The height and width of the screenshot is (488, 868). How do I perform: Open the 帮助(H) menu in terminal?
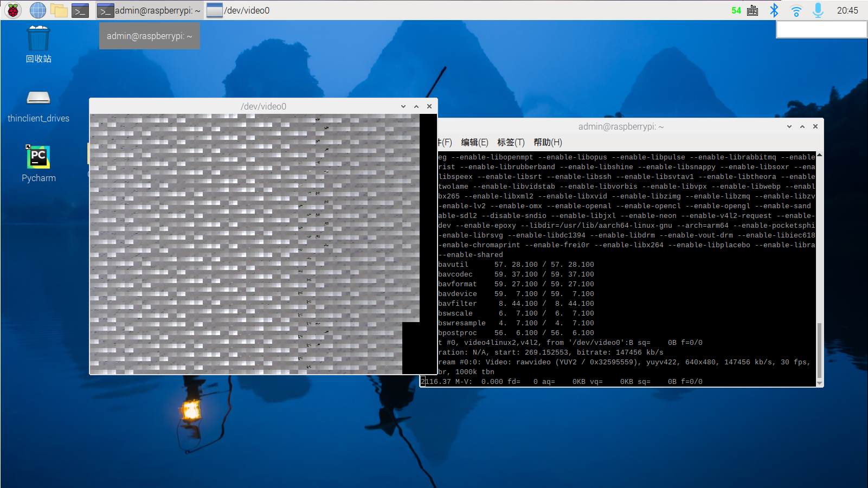click(548, 142)
